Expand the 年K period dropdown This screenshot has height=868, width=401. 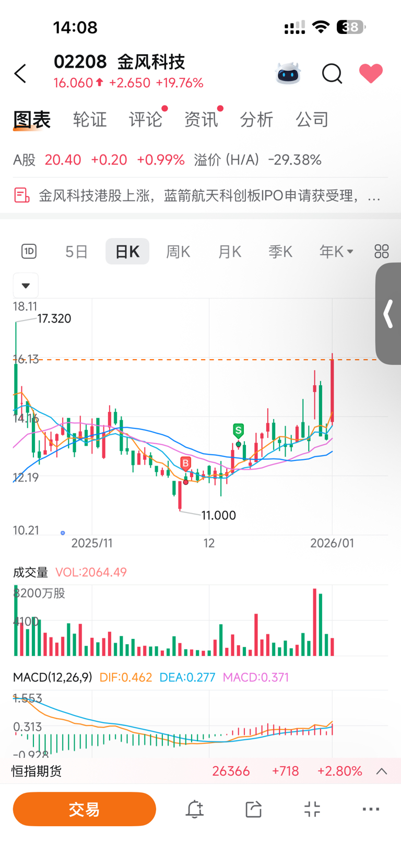[x=336, y=252]
